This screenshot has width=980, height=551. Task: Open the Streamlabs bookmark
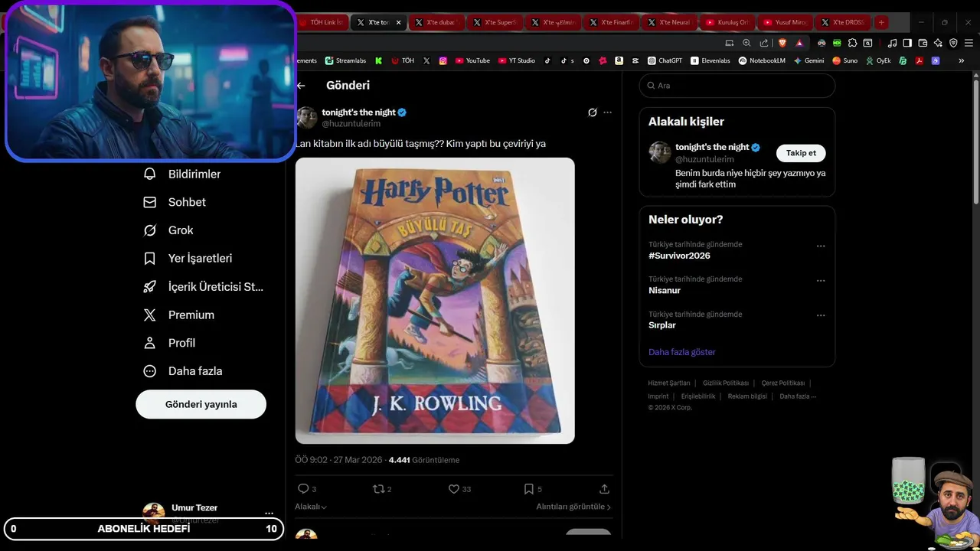345,60
